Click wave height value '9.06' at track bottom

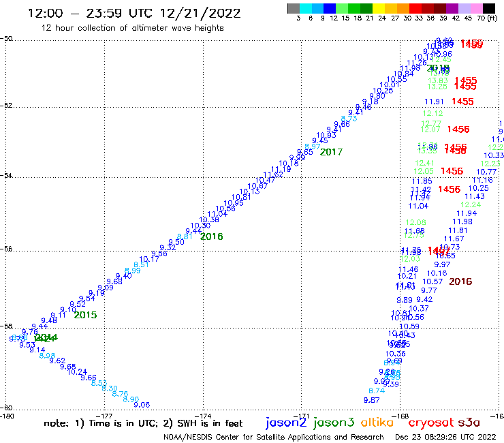tap(142, 405)
